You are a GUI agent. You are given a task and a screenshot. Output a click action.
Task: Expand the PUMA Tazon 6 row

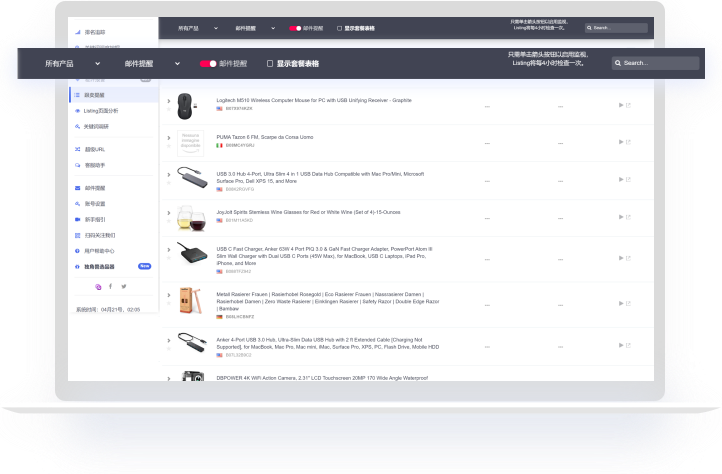(x=169, y=138)
